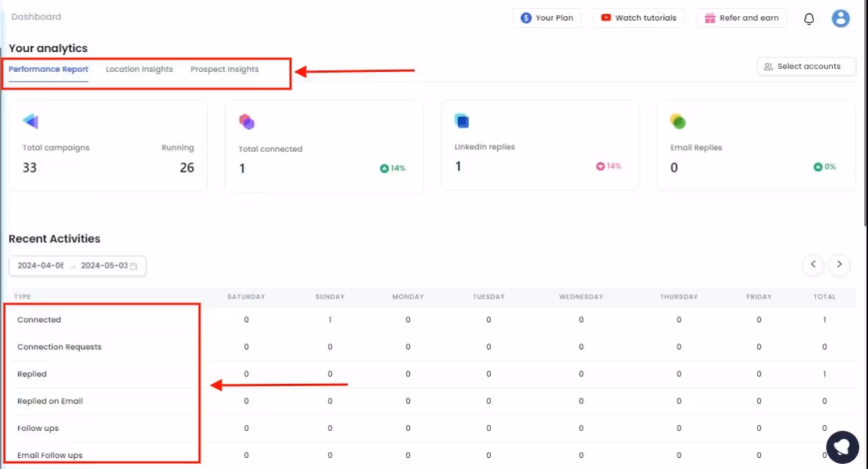Click the Total connected hexagon icon

tap(247, 120)
